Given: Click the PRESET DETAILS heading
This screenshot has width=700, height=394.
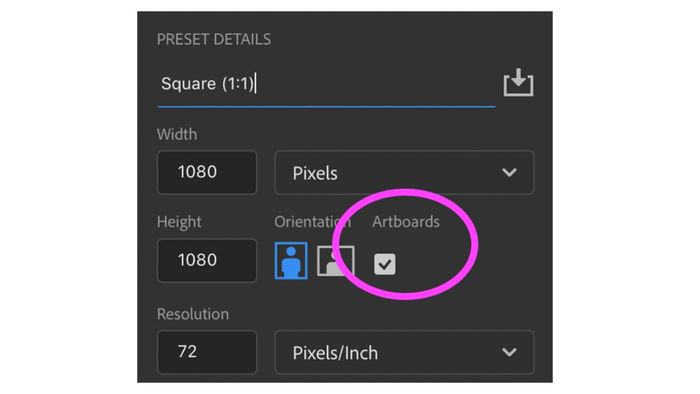Looking at the screenshot, I should (214, 39).
